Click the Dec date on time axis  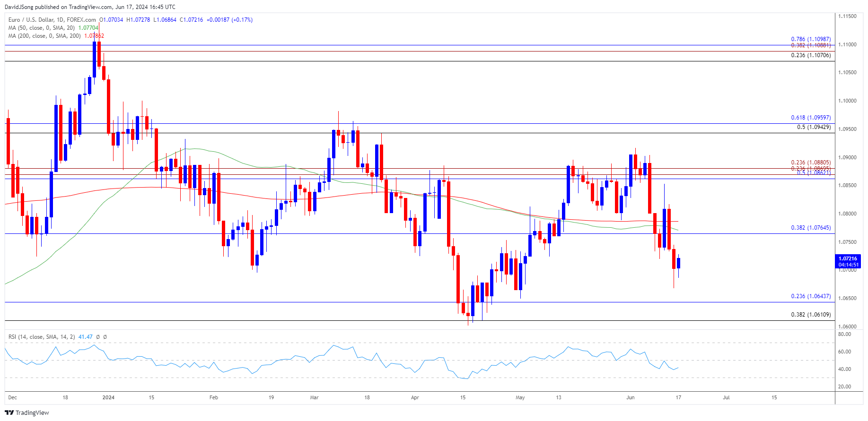[x=13, y=397]
